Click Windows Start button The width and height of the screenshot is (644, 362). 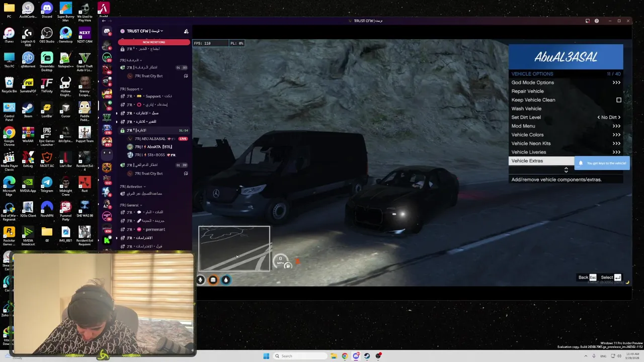[266, 356]
